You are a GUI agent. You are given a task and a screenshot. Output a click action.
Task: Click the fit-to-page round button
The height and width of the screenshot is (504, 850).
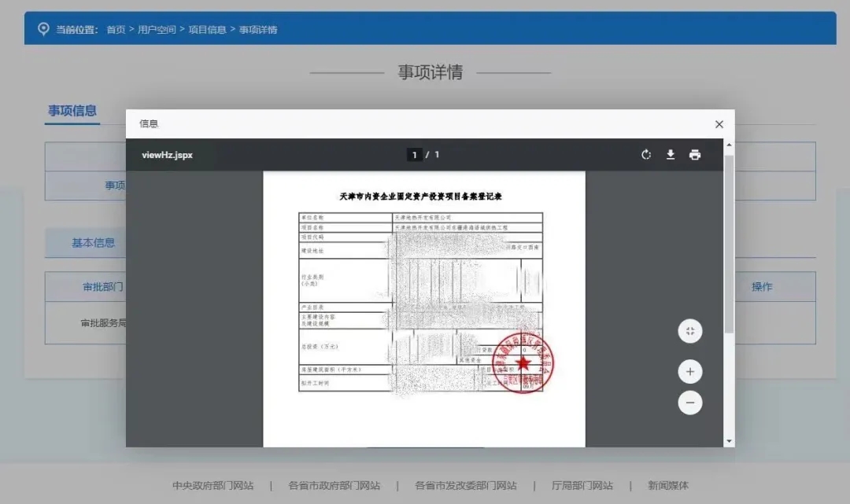(x=690, y=331)
